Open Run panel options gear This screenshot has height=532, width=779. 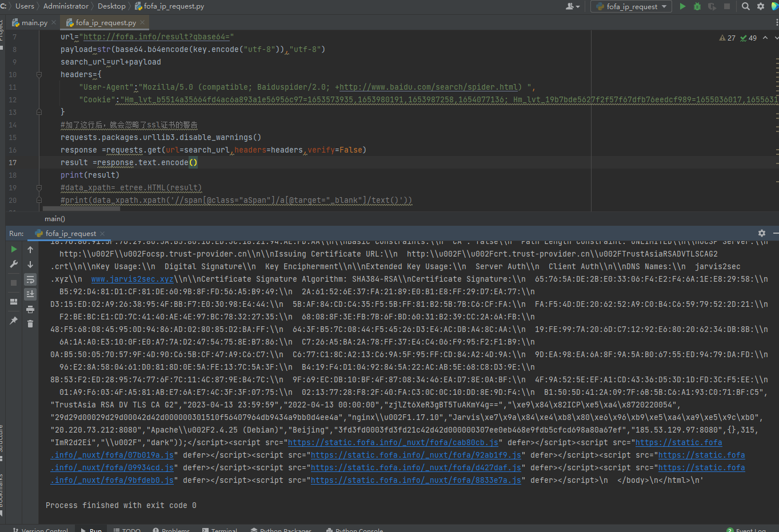762,233
